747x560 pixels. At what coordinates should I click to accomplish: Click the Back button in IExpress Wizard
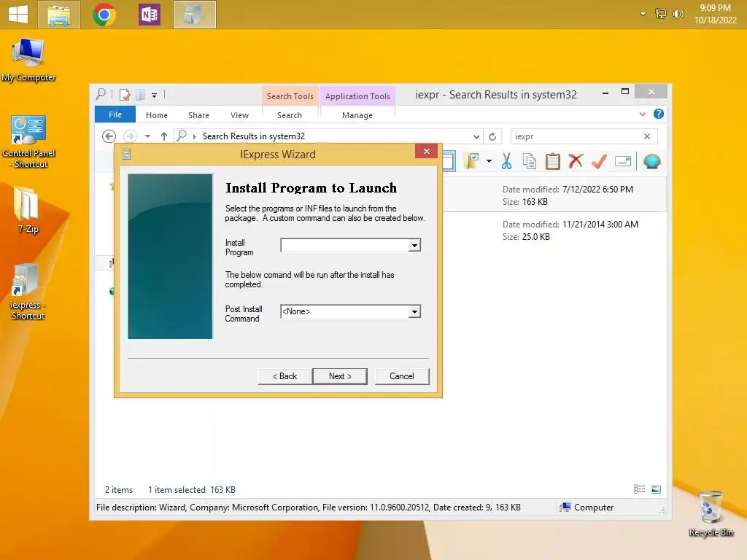pos(285,376)
